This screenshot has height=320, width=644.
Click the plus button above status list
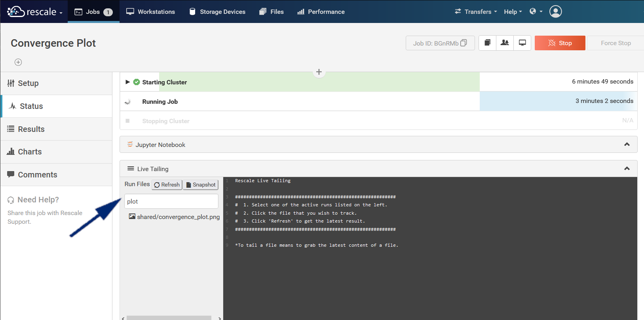[x=319, y=72]
